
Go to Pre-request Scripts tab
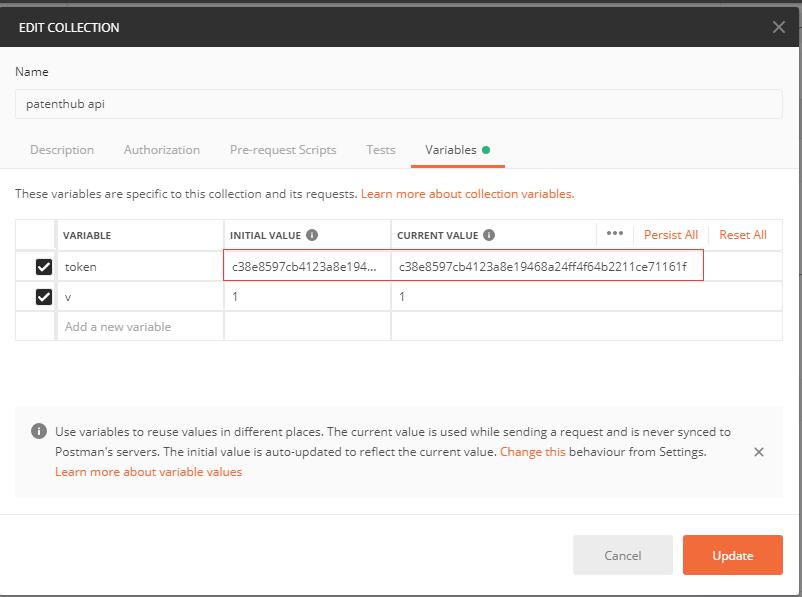[x=283, y=150]
